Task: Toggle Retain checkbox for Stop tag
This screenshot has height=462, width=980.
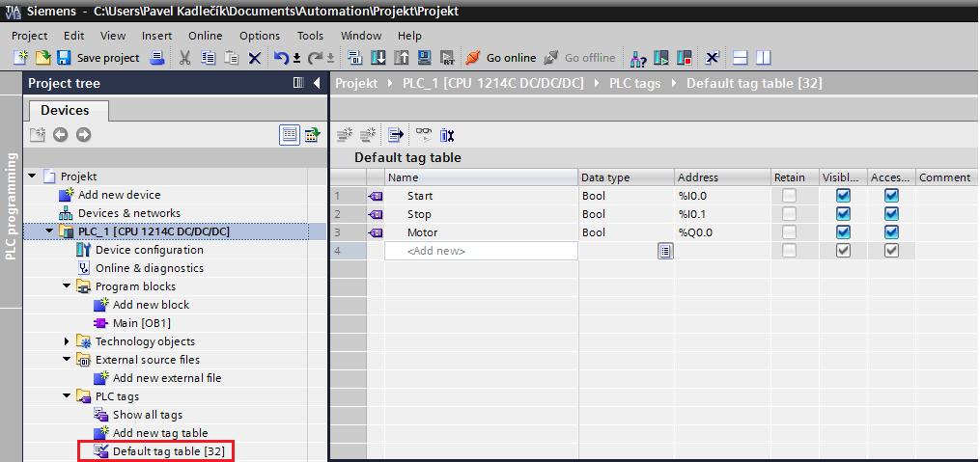Action: click(x=790, y=214)
